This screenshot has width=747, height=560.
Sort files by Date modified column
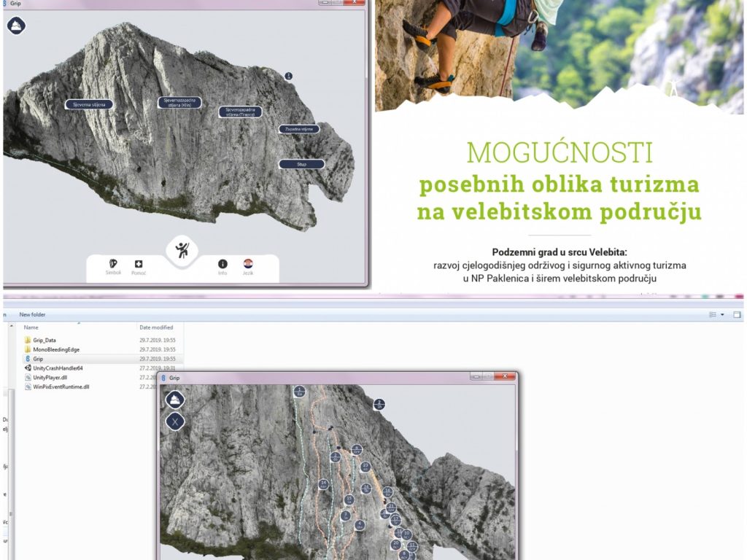(156, 327)
